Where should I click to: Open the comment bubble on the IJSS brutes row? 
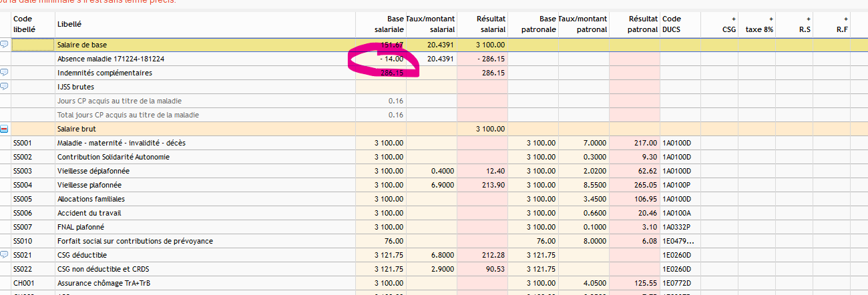coord(5,87)
